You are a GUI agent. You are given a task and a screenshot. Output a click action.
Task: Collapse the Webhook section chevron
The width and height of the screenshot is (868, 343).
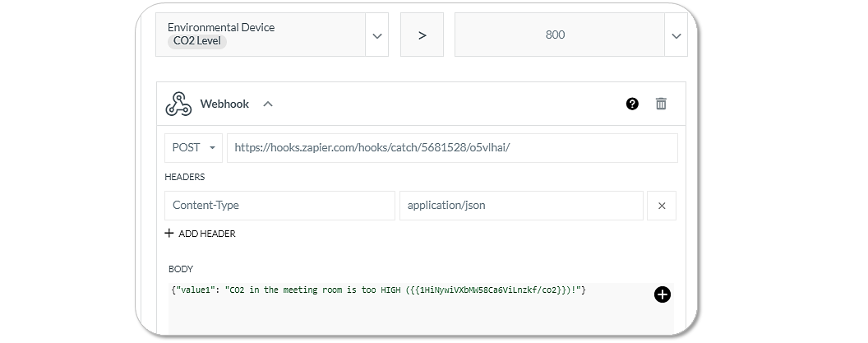pyautogui.click(x=268, y=104)
